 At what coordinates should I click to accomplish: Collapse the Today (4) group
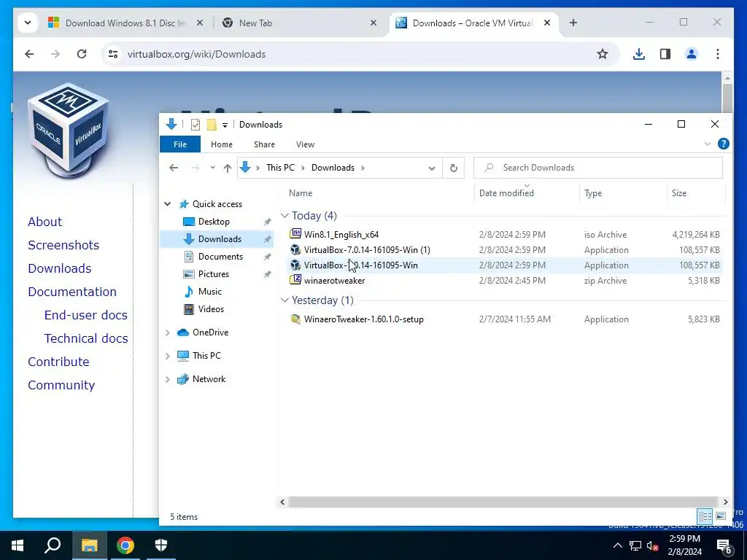coord(285,216)
